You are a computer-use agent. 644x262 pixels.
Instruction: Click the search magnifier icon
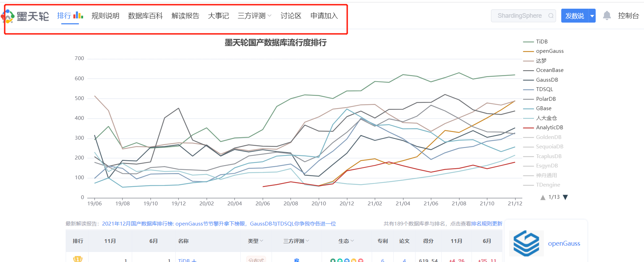(551, 16)
